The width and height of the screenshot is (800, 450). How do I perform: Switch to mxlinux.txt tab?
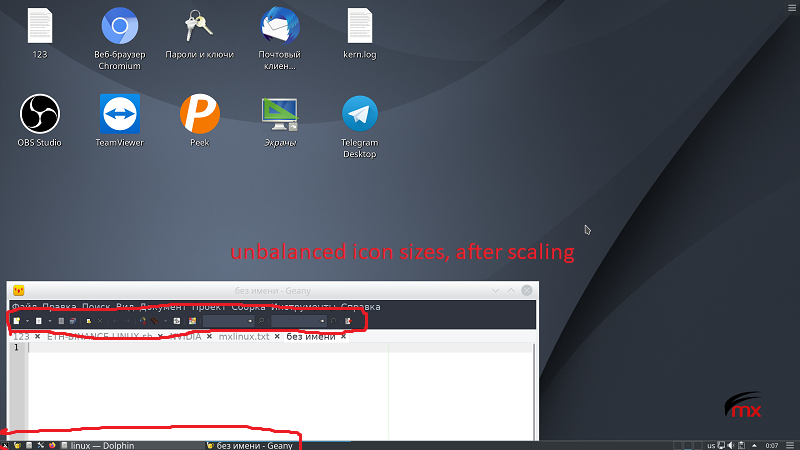[244, 337]
